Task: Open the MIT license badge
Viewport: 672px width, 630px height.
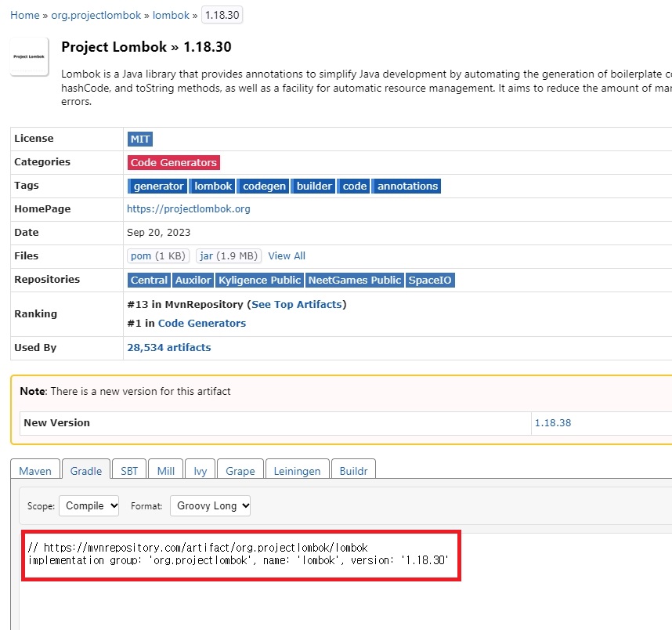Action: point(140,139)
